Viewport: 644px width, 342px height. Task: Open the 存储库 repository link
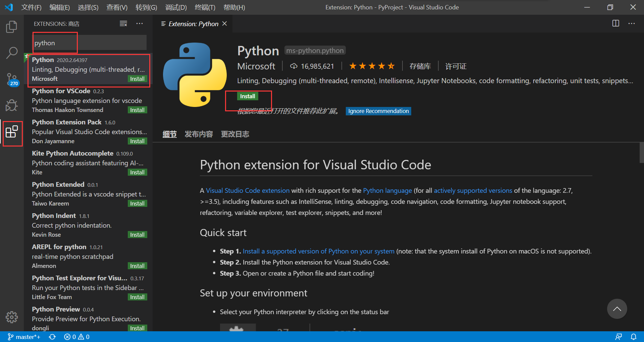[x=420, y=66]
